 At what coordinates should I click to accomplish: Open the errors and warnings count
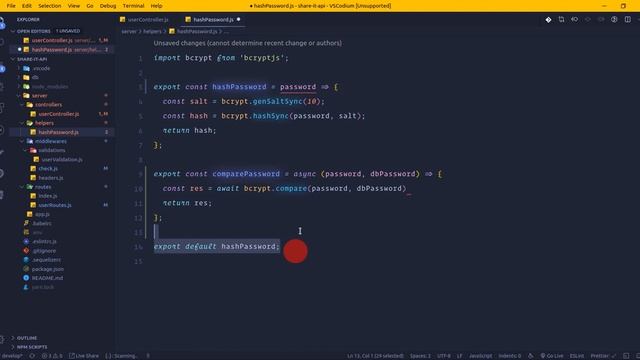tap(52, 356)
